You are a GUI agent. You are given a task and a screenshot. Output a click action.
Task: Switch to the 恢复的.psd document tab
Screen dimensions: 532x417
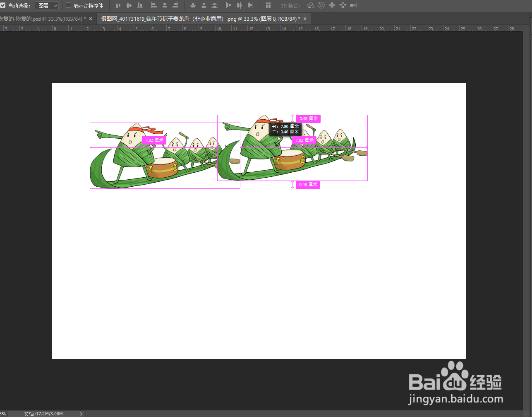(42, 19)
